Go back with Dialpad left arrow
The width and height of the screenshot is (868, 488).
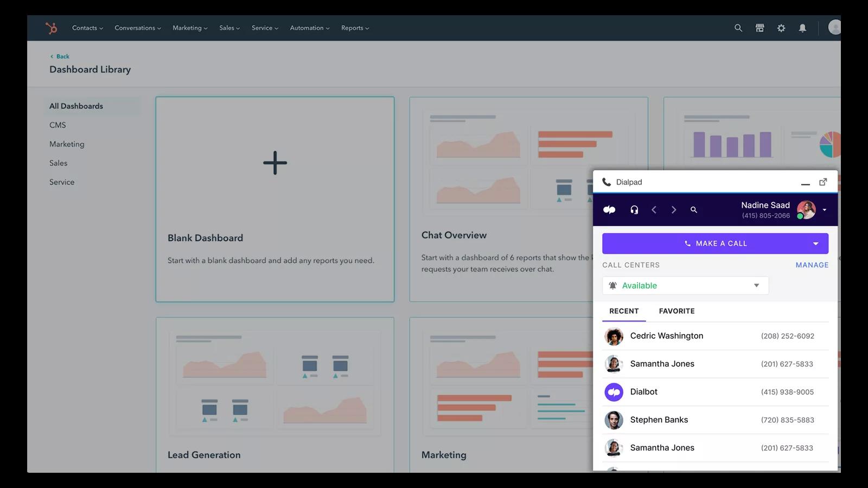(654, 209)
